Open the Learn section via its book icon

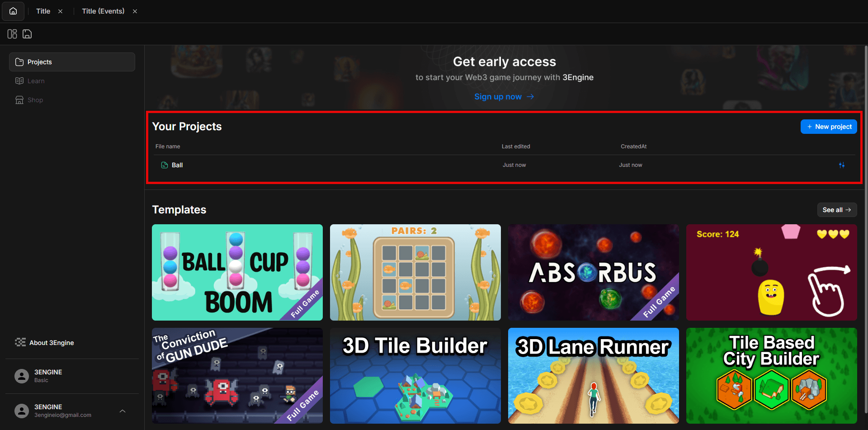coord(19,80)
